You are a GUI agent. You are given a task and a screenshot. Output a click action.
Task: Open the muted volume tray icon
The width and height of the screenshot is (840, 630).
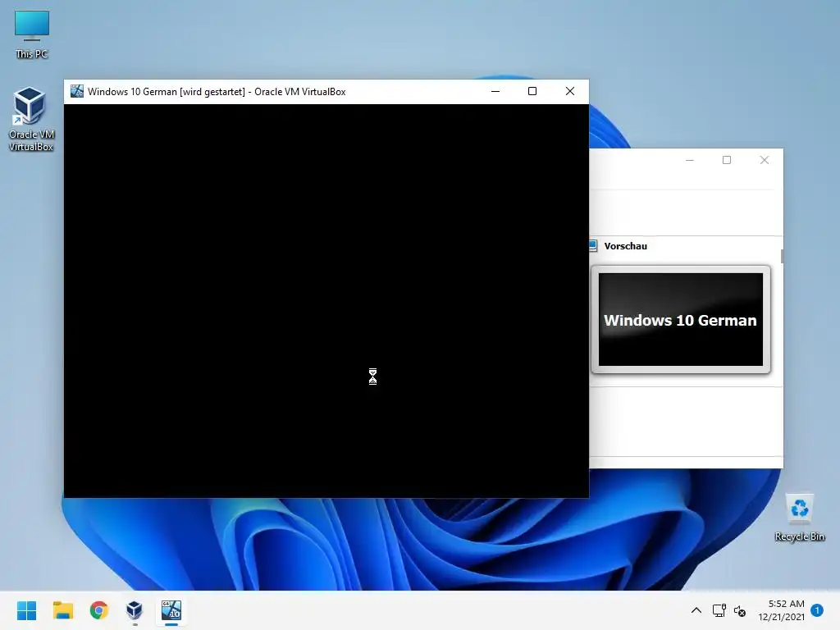click(x=740, y=610)
